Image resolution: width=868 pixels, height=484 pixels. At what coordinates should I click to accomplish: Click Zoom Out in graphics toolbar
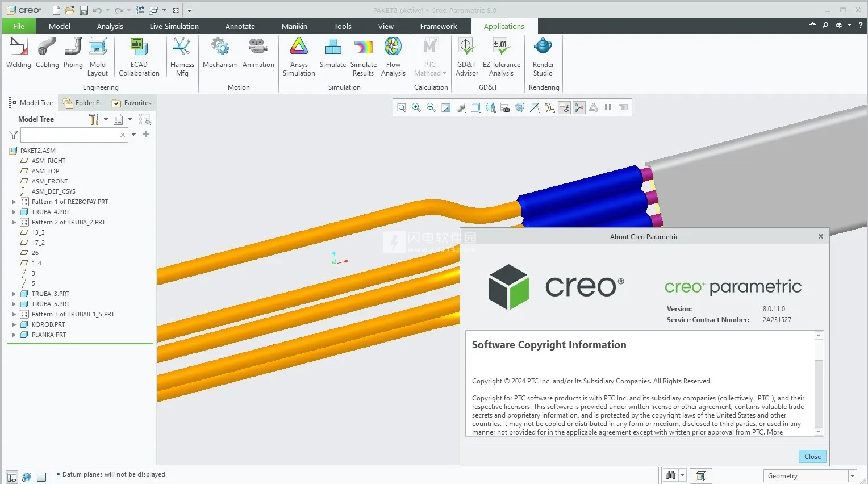click(431, 107)
